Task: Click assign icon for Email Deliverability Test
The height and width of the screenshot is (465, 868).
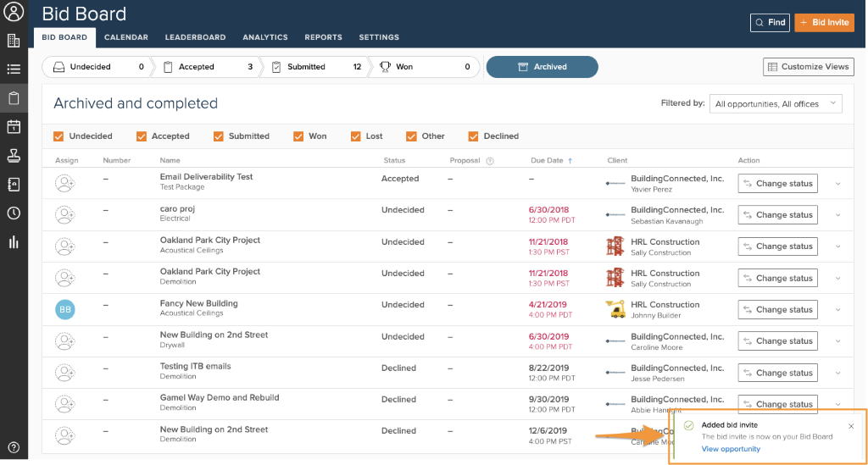Action: coord(65,183)
